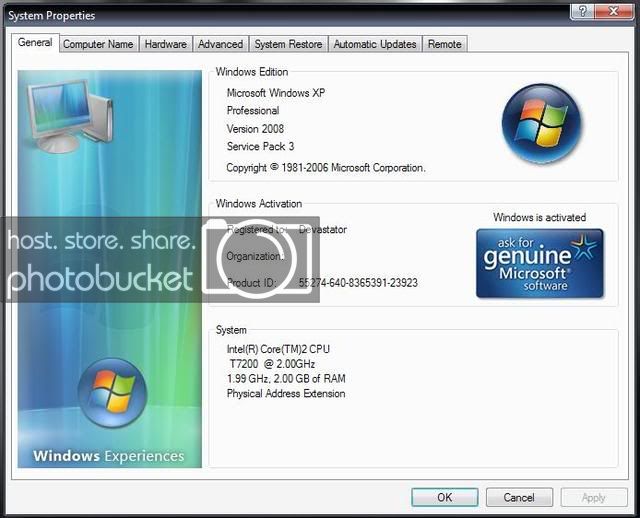
Task: Click the Product ID number 55274-640-8365391-23923
Action: (358, 283)
